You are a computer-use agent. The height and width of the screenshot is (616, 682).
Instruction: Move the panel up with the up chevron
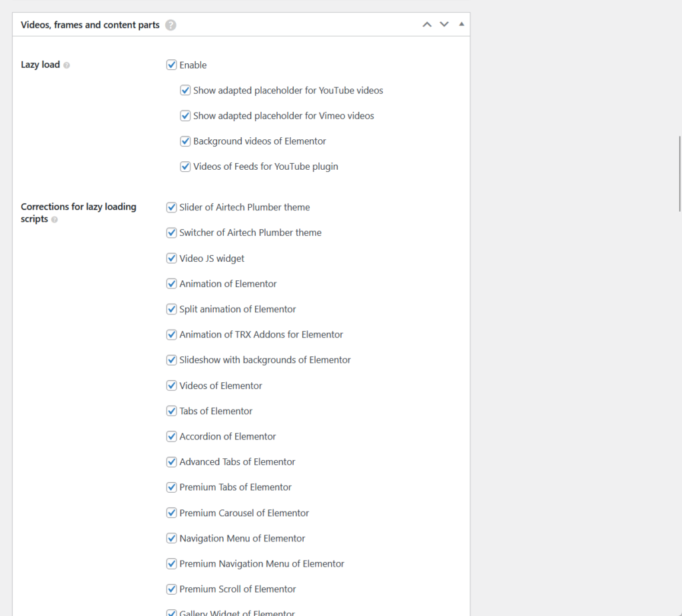point(427,25)
